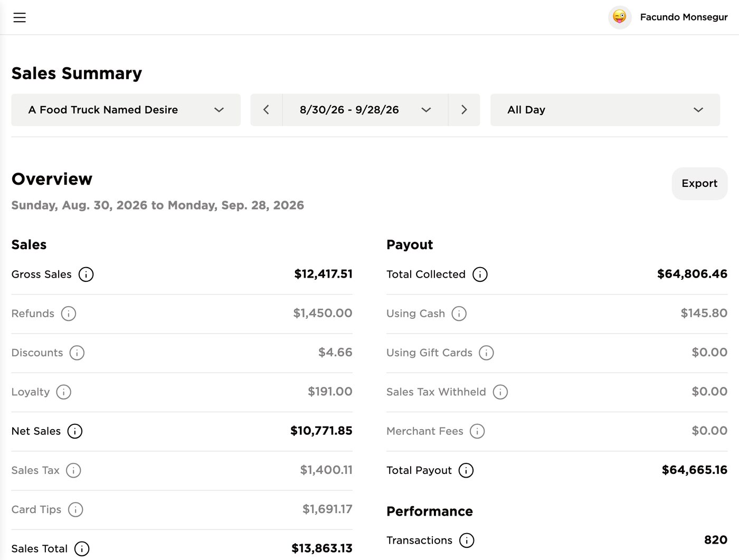Show info for Using Cash
This screenshot has height=560, width=739.
click(x=459, y=314)
